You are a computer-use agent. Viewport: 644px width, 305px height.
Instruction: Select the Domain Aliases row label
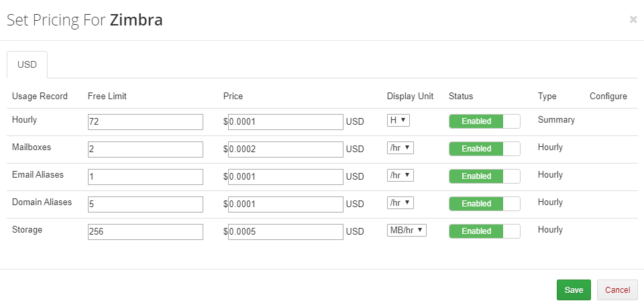click(42, 202)
